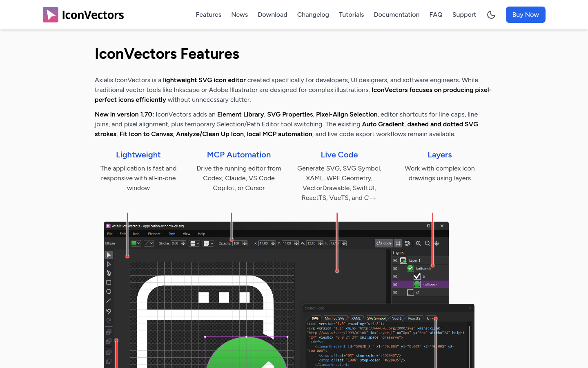Image resolution: width=588 pixels, height=368 pixels.
Task: Switch to the ReactTS tab
Action: 414,318
